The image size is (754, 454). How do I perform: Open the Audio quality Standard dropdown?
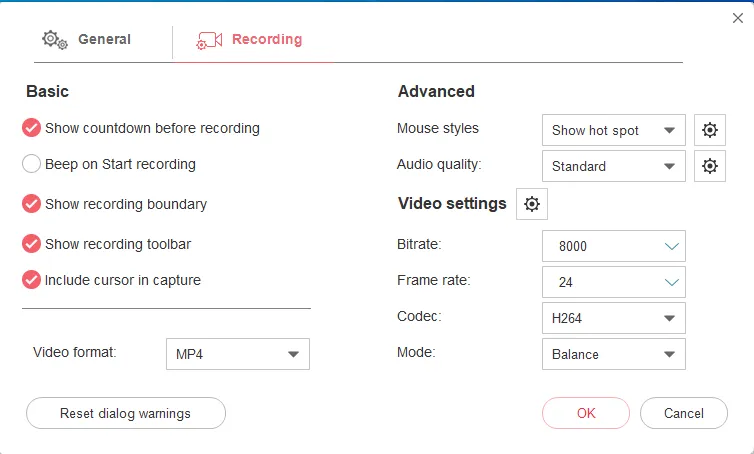pos(613,166)
